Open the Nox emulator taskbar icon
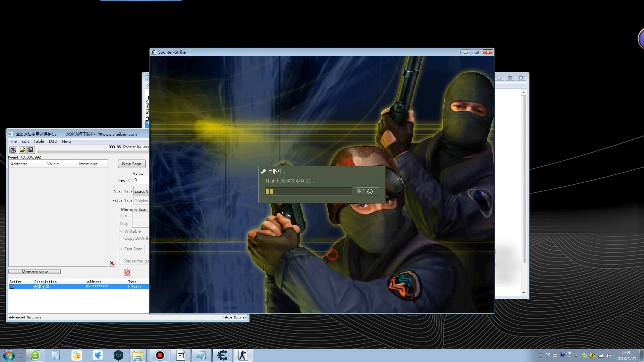644x362 pixels. click(x=118, y=355)
